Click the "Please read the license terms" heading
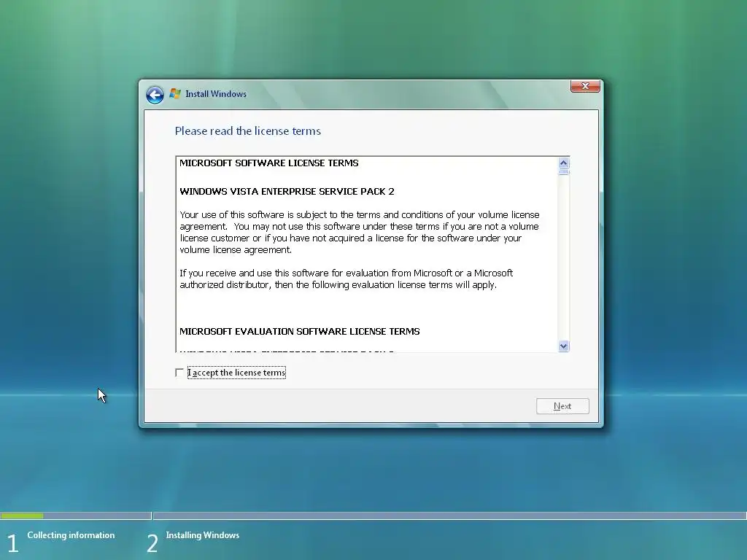The width and height of the screenshot is (747, 560). pos(248,131)
